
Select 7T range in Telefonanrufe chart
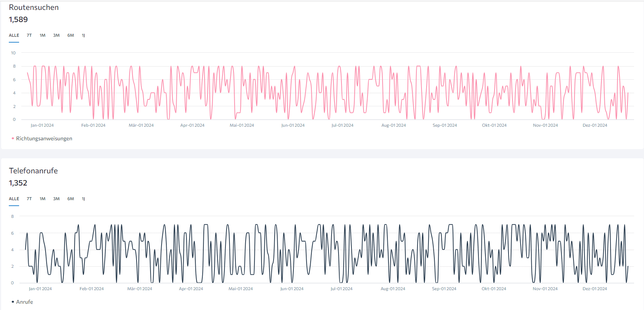[x=29, y=199]
